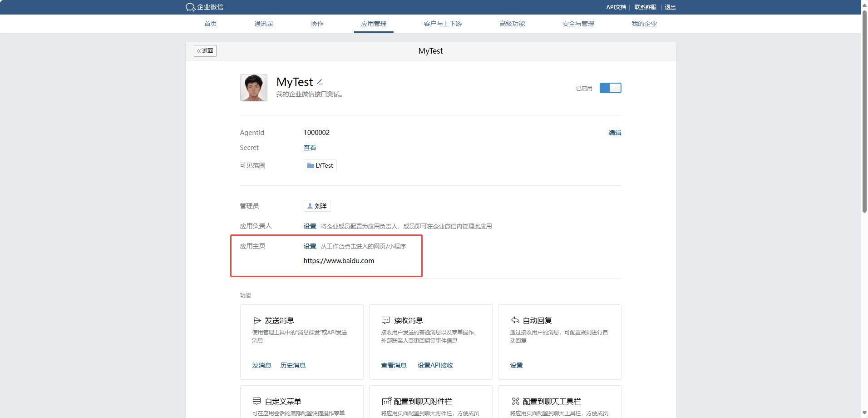Open the 通讯录 tab

(264, 24)
